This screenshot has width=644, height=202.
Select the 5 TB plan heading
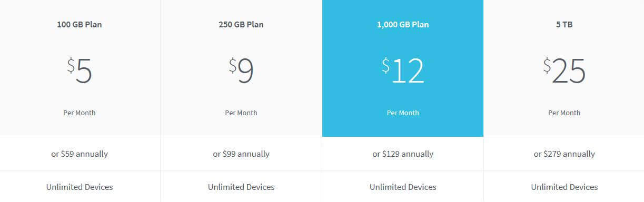(564, 24)
